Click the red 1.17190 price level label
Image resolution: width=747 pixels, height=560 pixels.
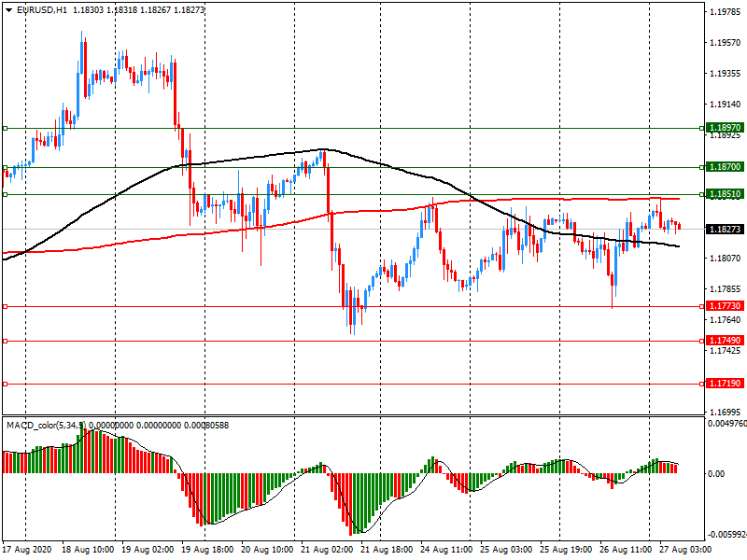pyautogui.click(x=725, y=384)
